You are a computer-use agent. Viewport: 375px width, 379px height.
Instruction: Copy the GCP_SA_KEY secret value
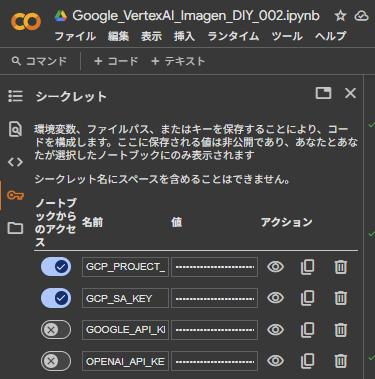307,298
